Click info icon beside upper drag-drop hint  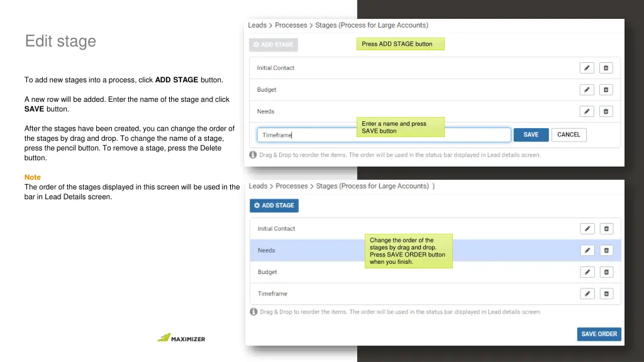coord(253,155)
